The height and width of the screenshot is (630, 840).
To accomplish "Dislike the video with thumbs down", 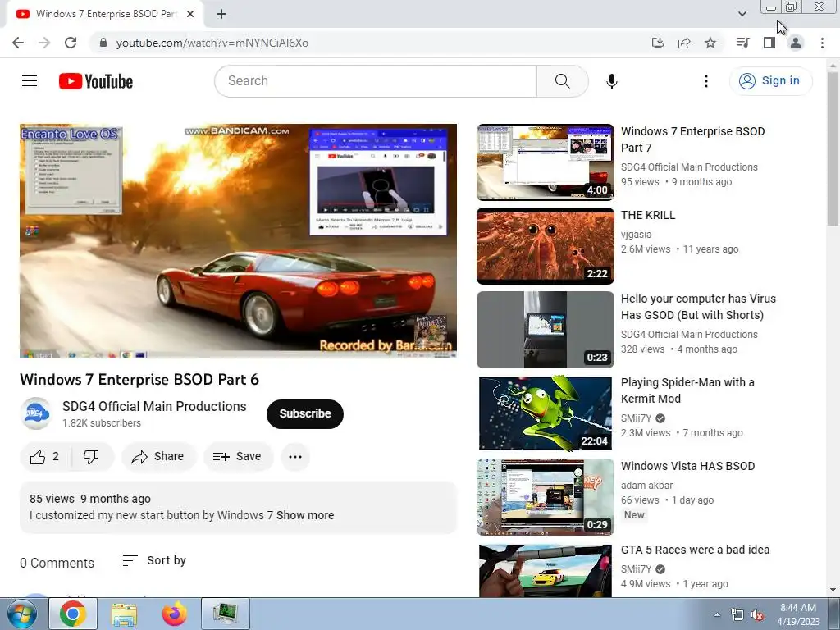I will click(92, 456).
